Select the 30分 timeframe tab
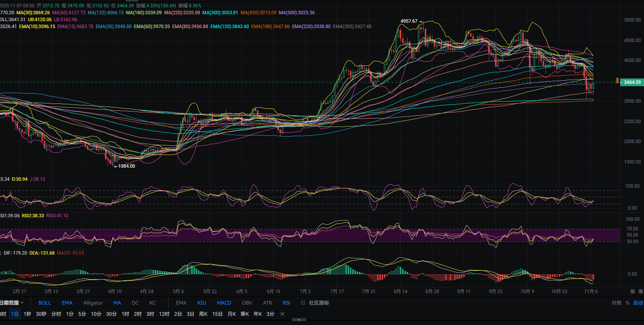 click(x=111, y=314)
